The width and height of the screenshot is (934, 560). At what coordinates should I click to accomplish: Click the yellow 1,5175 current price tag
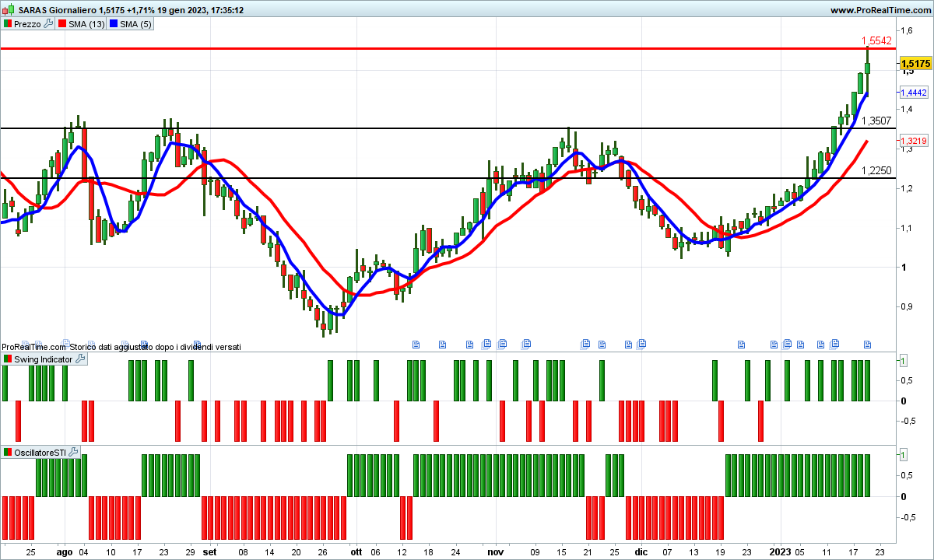(x=916, y=64)
